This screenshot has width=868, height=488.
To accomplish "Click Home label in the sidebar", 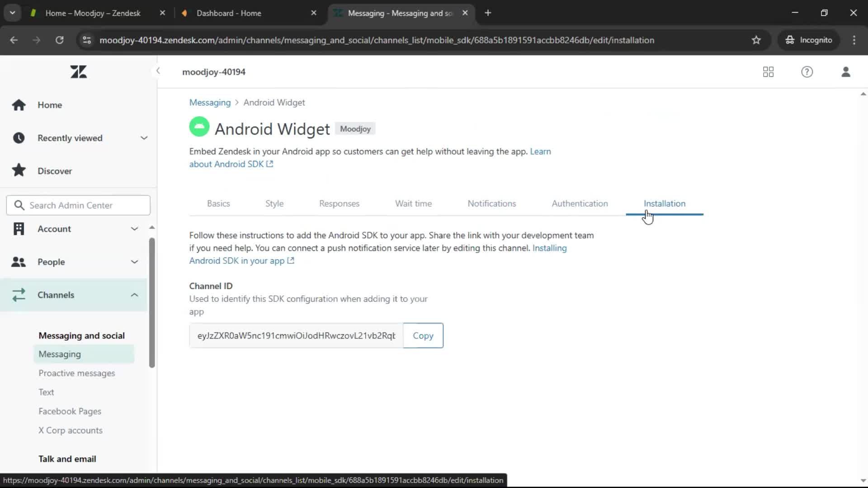I will 50,105.
